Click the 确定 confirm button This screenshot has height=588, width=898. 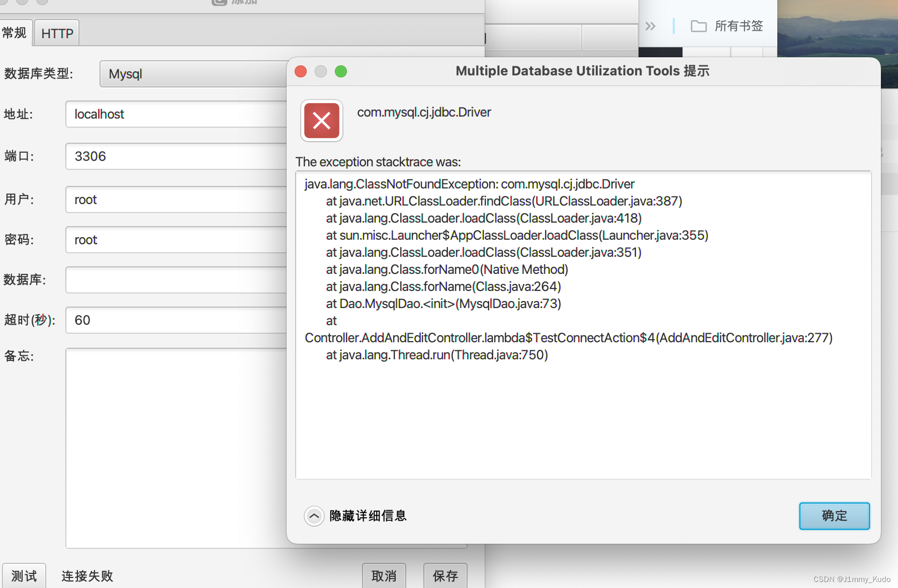[834, 516]
